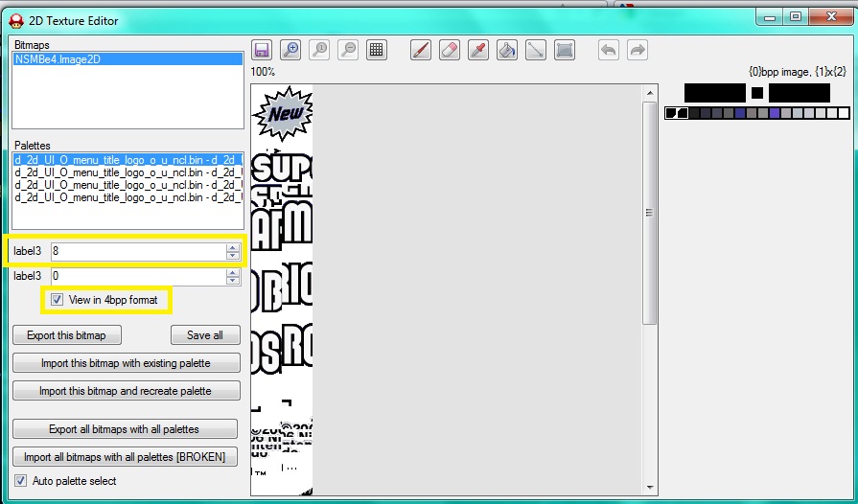Click the actual-size zoom magnifier icon
The height and width of the screenshot is (504, 858).
click(319, 50)
